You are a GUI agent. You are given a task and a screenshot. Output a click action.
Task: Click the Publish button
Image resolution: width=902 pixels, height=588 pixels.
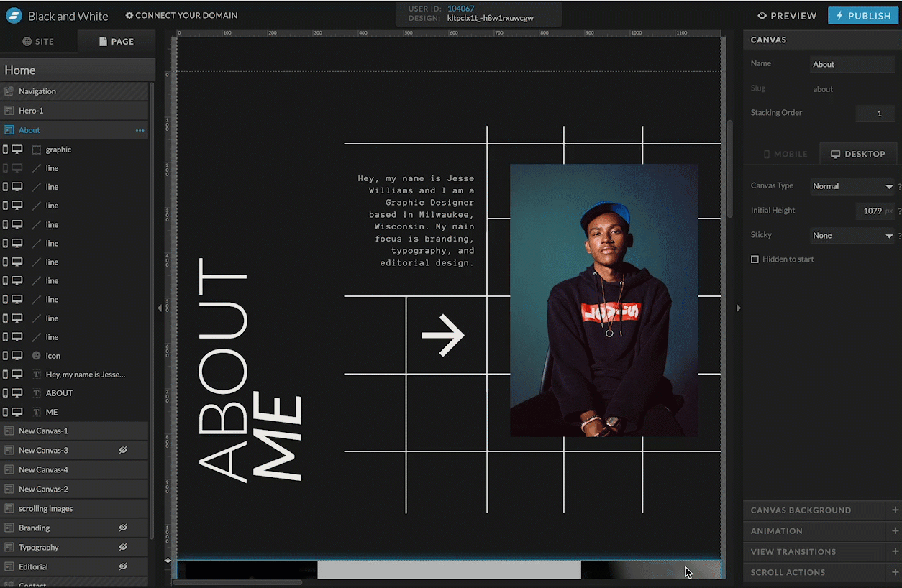click(862, 16)
